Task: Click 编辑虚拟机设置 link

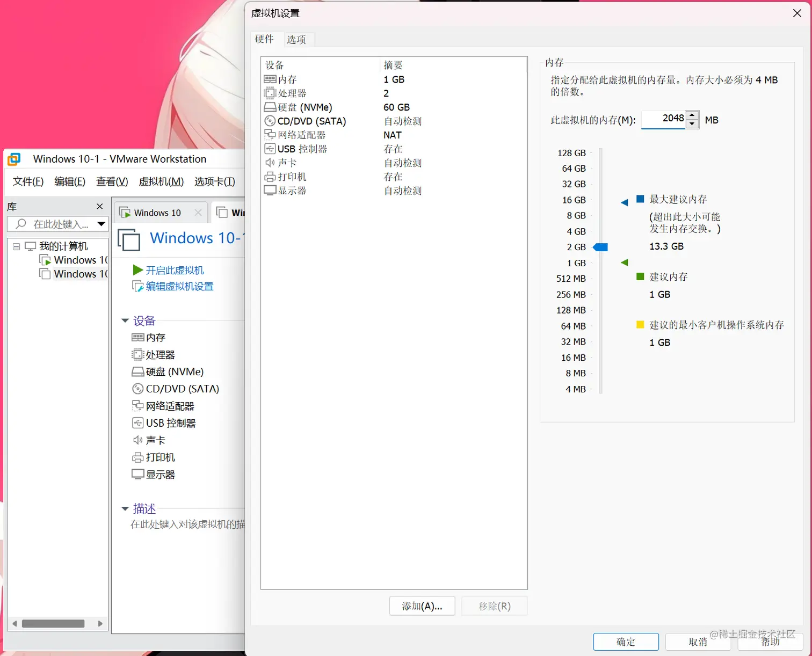Action: point(180,287)
